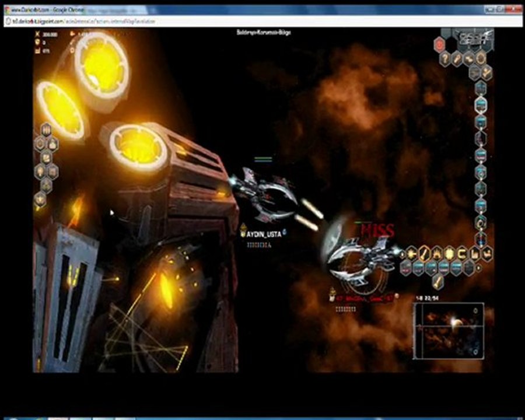The width and height of the screenshot is (525, 420).
Task: Click the minimap
Action: 449,331
